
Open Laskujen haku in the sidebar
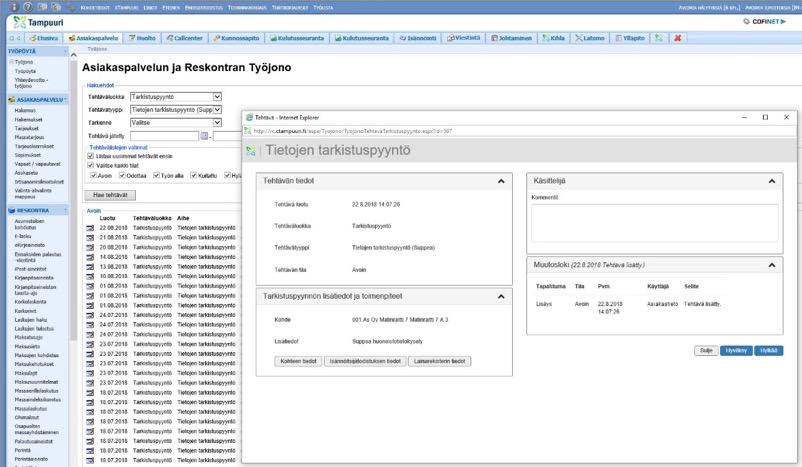(31, 320)
